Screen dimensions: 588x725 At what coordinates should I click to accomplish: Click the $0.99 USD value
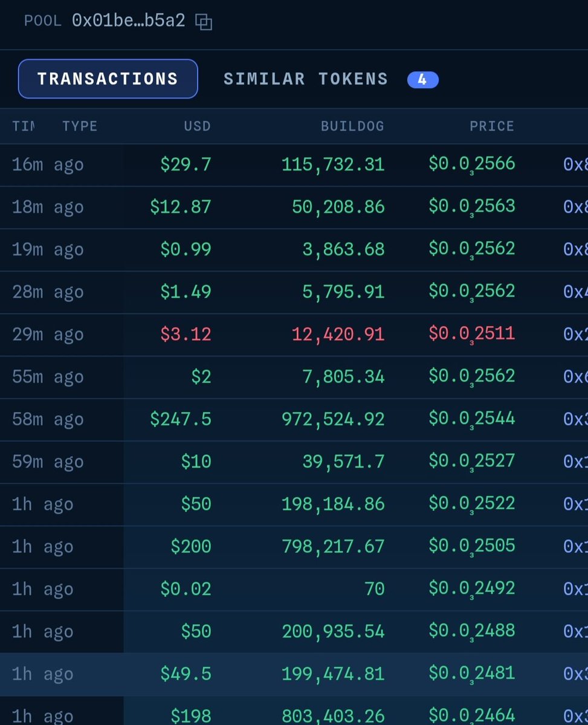coord(186,250)
